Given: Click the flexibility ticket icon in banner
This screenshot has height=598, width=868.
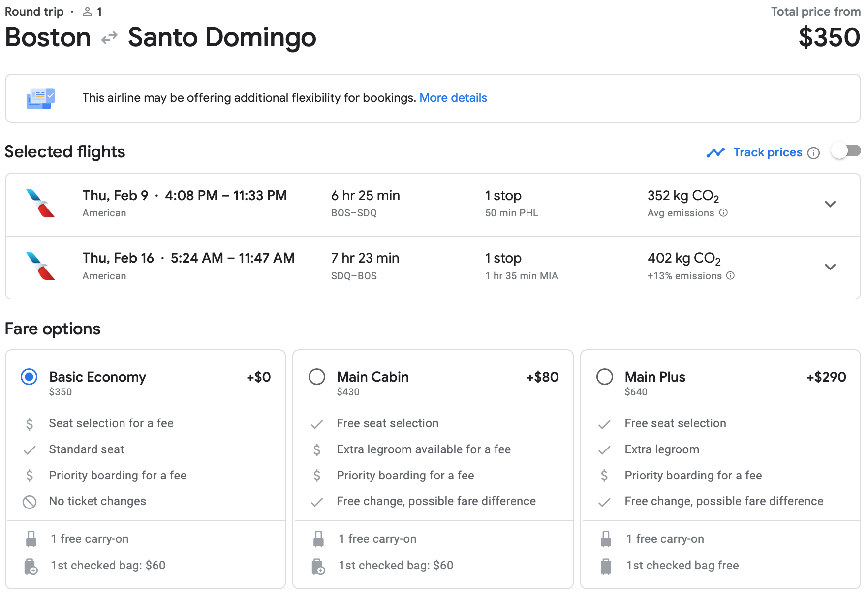Looking at the screenshot, I should coord(40,98).
